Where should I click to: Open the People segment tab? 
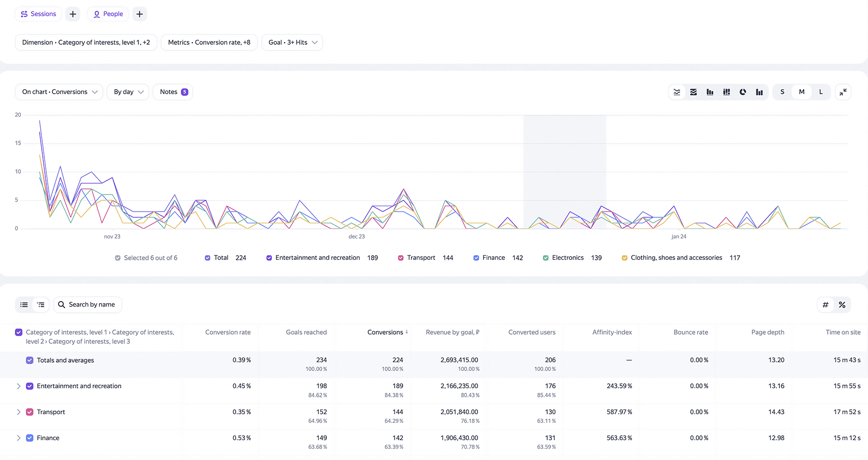[x=108, y=14]
